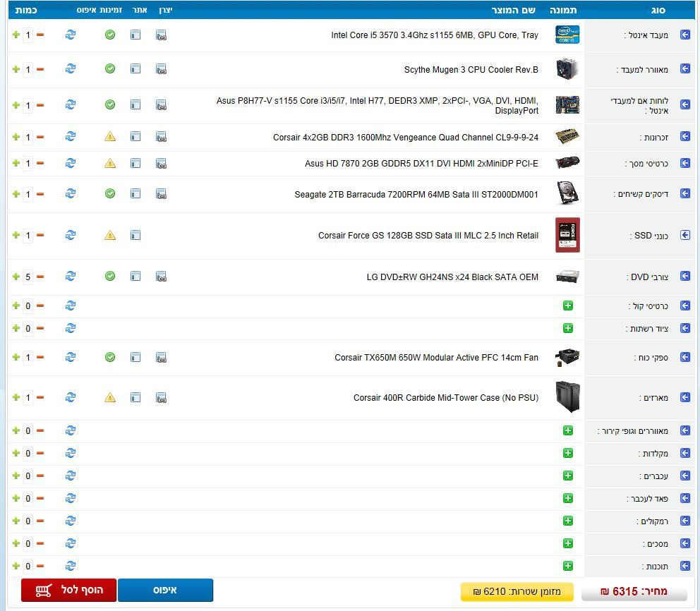Increase quantity of LG DVD±RW drive
The width and height of the screenshot is (700, 611).
click(x=16, y=277)
